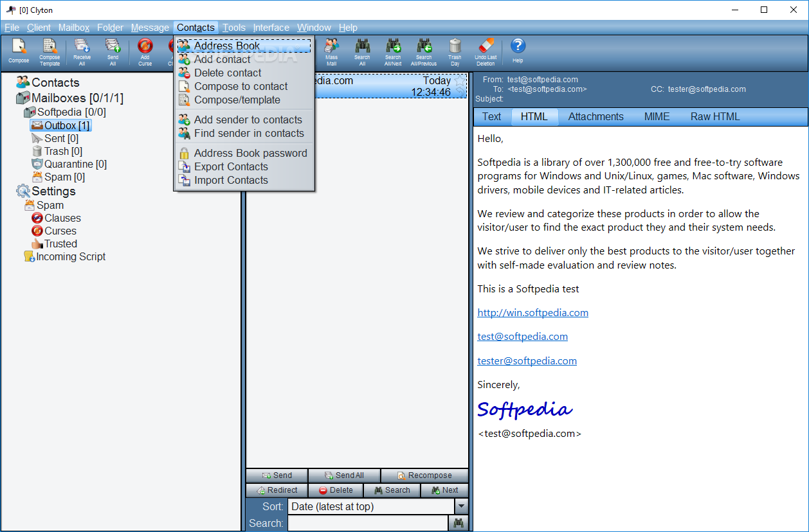This screenshot has width=809, height=532.
Task: Click the Clauses icon in Settings tree
Action: pyautogui.click(x=37, y=218)
